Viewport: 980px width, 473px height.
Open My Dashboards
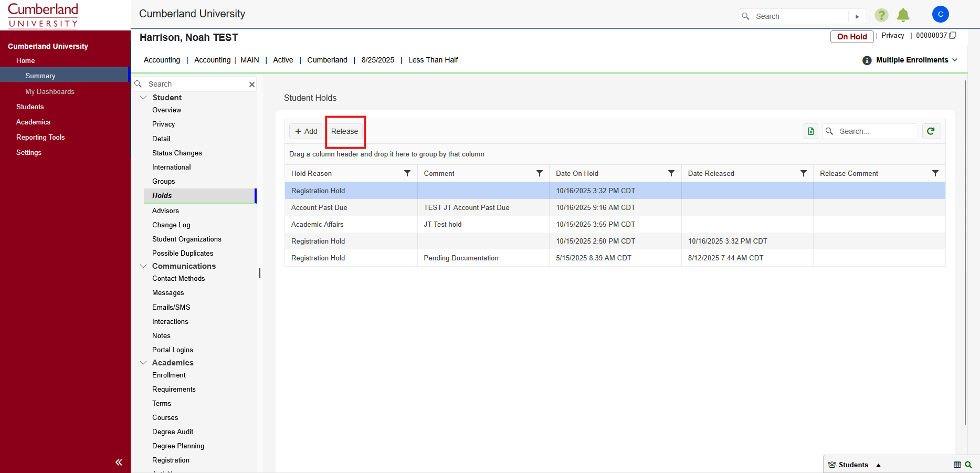tap(50, 91)
